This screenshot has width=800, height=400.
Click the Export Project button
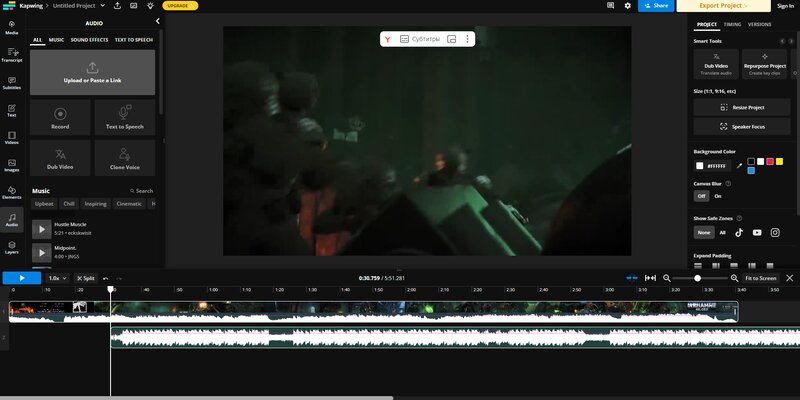point(723,6)
